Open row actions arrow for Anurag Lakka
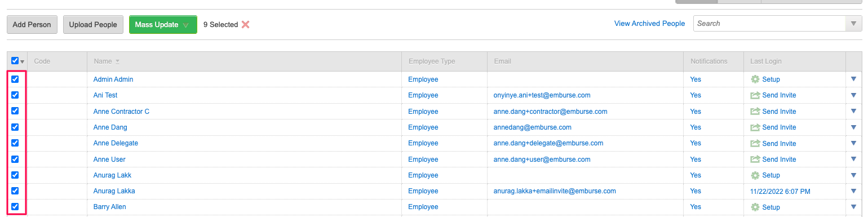This screenshot has width=868, height=217. coord(853,191)
